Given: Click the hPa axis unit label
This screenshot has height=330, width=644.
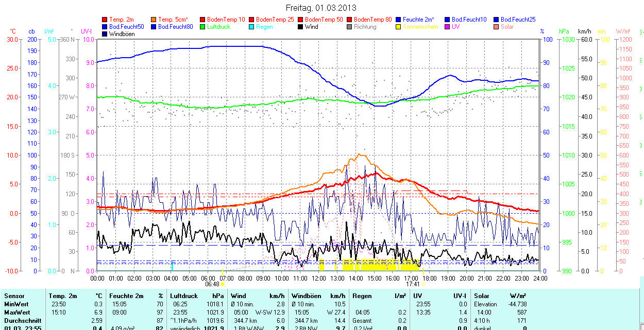Looking at the screenshot, I should tap(564, 31).
